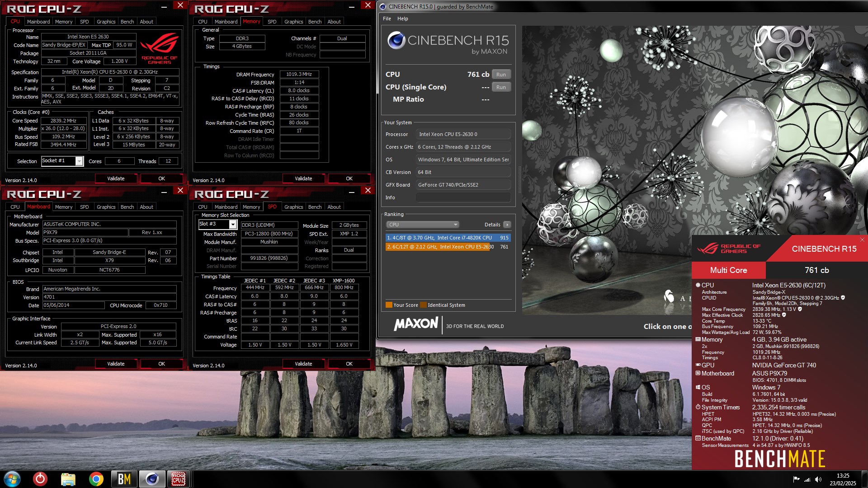Click the Cinebench title bar sphere icon
Viewport: 868px width, 488px height.
(383, 6)
